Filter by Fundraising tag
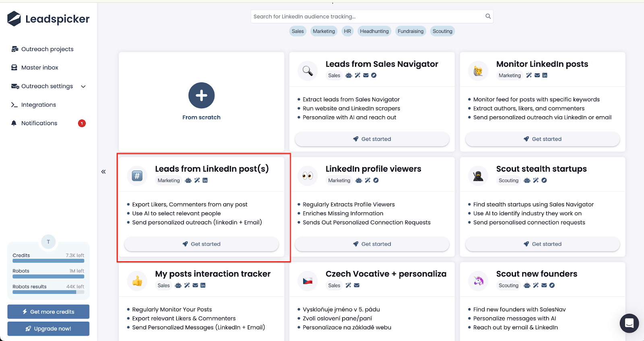Image resolution: width=644 pixels, height=341 pixels. point(411,31)
